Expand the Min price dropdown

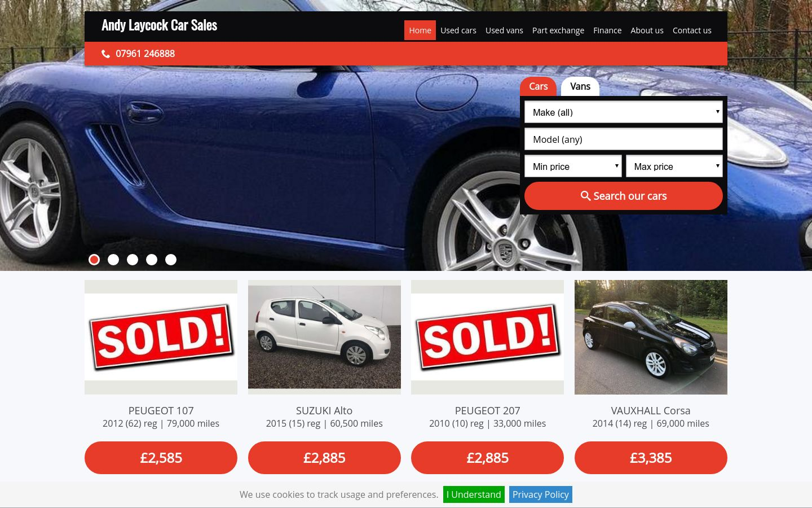coord(573,166)
